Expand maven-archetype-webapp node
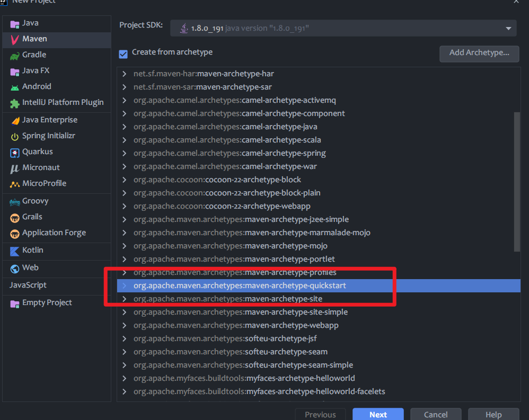529x420 pixels. (x=125, y=325)
